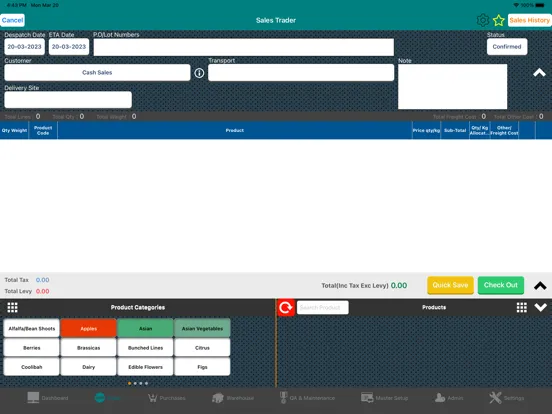Change the ETA Date field

(69, 46)
